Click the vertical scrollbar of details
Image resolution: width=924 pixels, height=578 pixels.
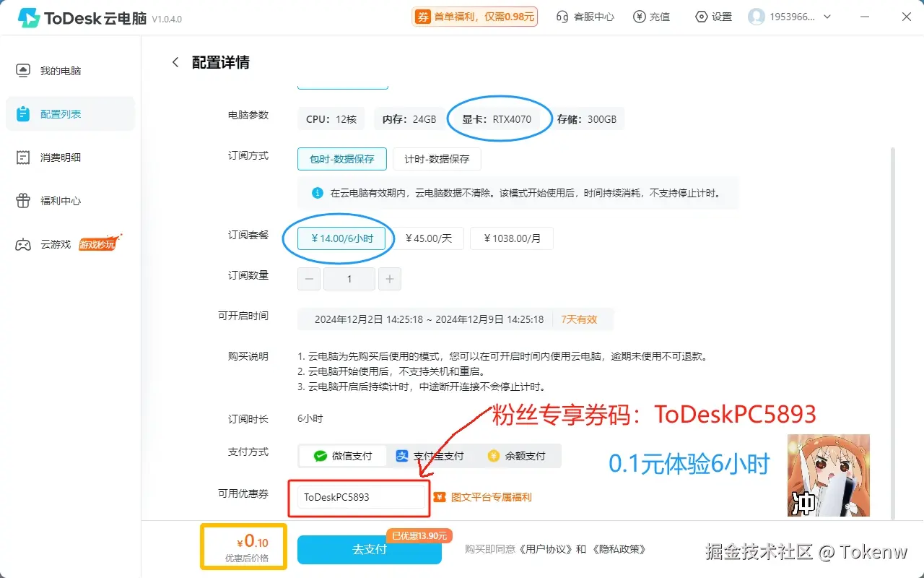click(894, 332)
